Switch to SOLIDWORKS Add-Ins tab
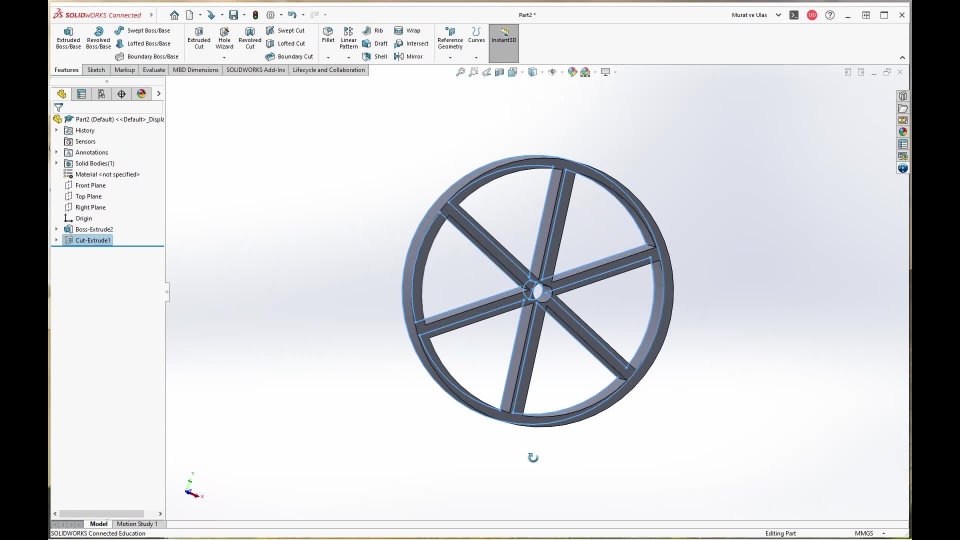This screenshot has width=960, height=540. click(255, 70)
